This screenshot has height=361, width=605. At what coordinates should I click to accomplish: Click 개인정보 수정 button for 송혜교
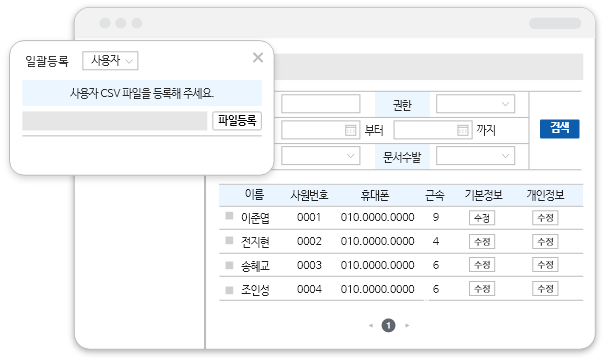(x=545, y=265)
